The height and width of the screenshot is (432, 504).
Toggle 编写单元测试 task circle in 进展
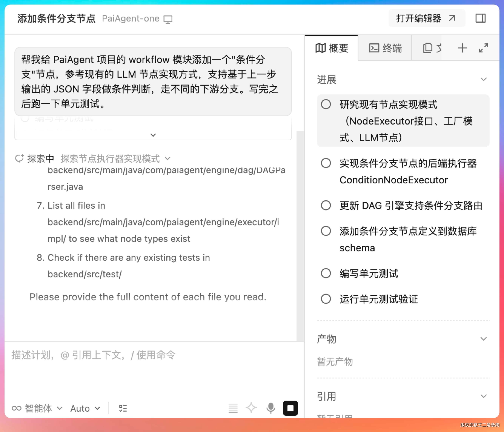point(326,273)
